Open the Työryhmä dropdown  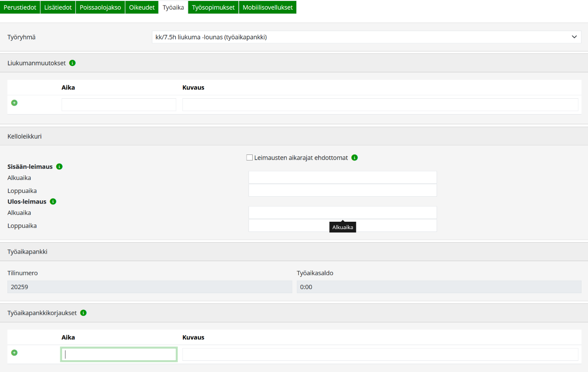(366, 37)
